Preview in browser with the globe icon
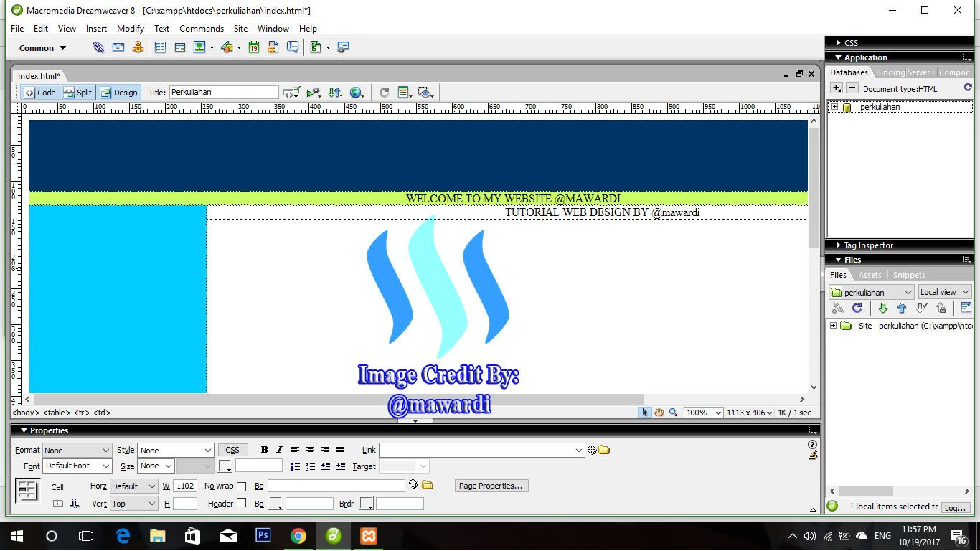The width and height of the screenshot is (980, 551). [x=357, y=93]
